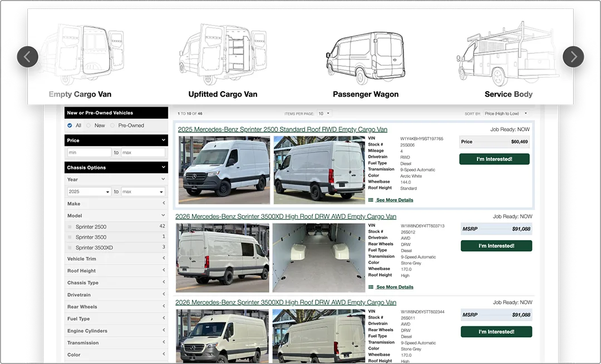Open the minimum year dropdown showing 2025
601x364 pixels.
tap(89, 191)
